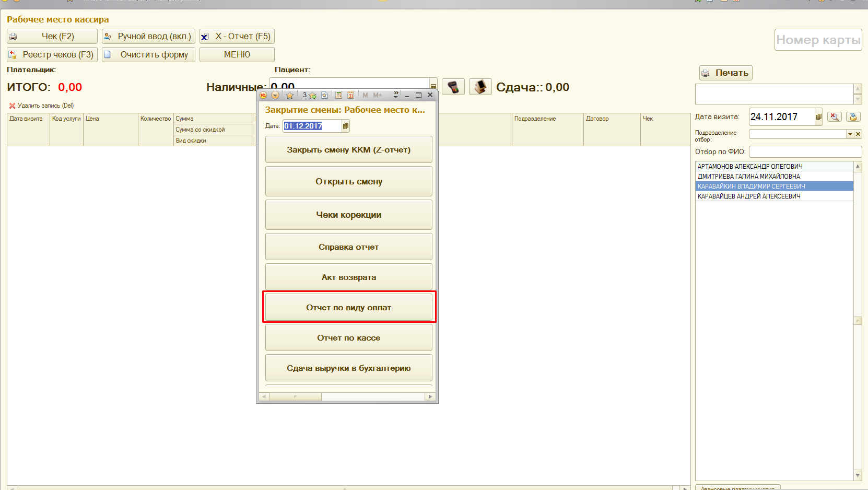Toggle Ручной ввод (вкл.) manual input
This screenshot has width=868, height=490.
148,37
